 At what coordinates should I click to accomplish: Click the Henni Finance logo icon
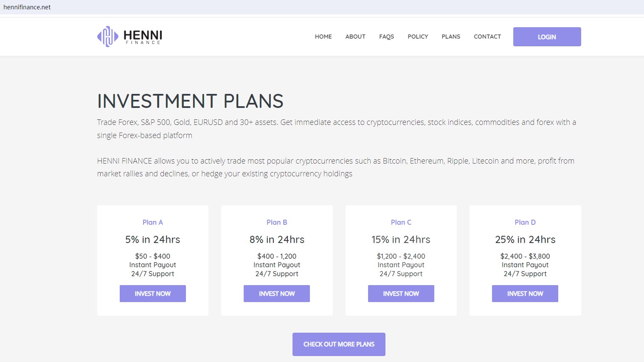click(x=107, y=37)
